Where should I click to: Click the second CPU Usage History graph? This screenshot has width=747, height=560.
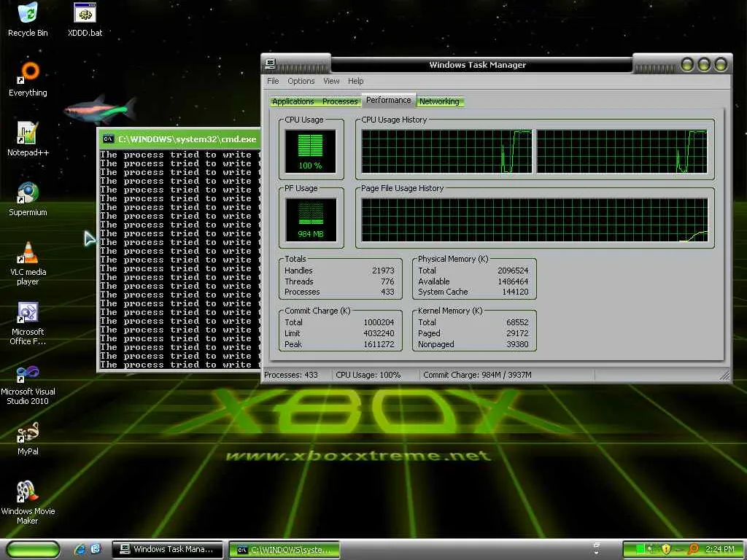[622, 152]
